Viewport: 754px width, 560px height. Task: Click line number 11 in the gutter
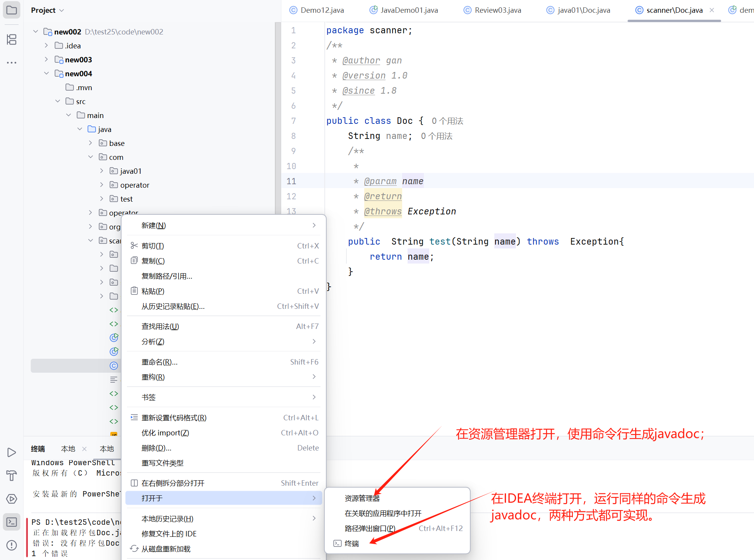(291, 181)
